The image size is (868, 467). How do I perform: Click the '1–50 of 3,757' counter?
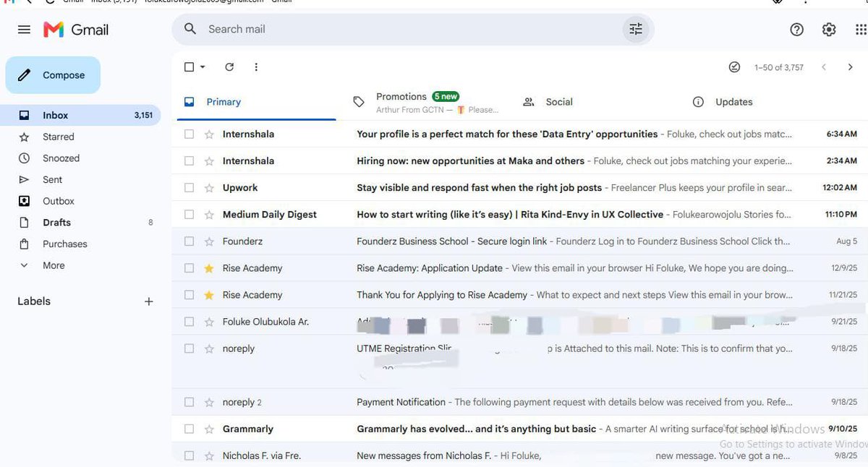click(x=778, y=67)
